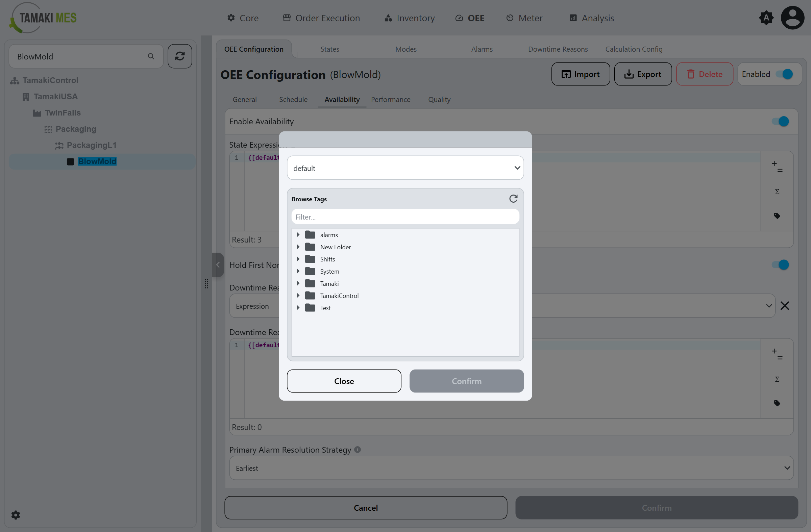
Task: Click the BlowMold search field
Action: tap(86, 56)
